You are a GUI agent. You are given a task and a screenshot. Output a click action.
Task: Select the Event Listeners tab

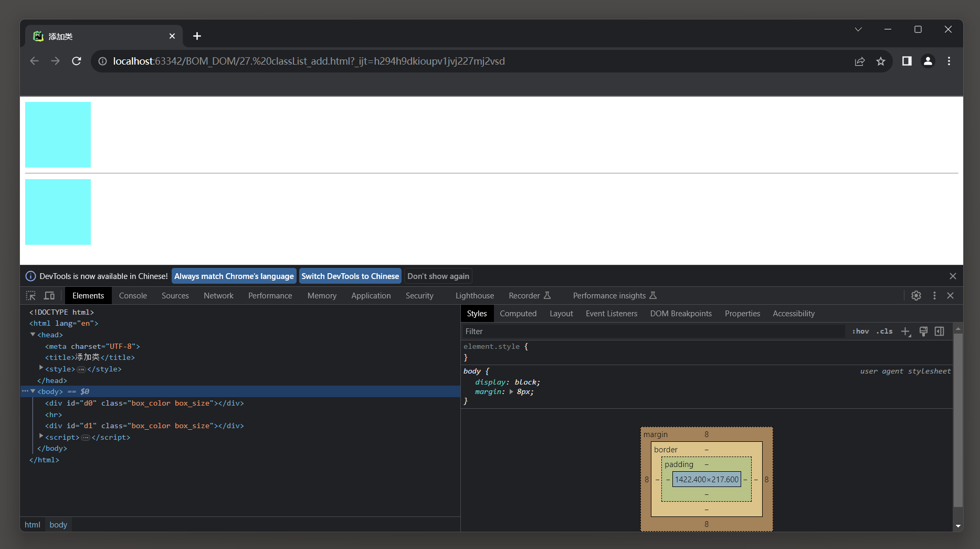pos(612,314)
